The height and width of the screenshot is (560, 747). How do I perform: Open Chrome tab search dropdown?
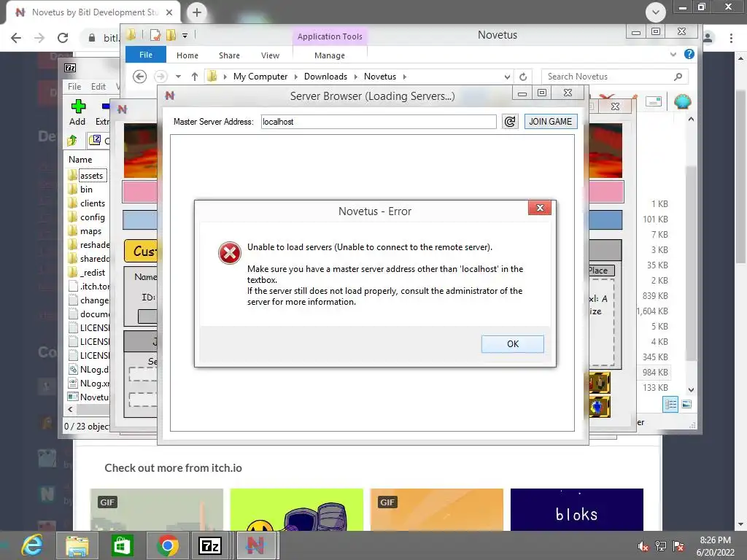tap(656, 12)
